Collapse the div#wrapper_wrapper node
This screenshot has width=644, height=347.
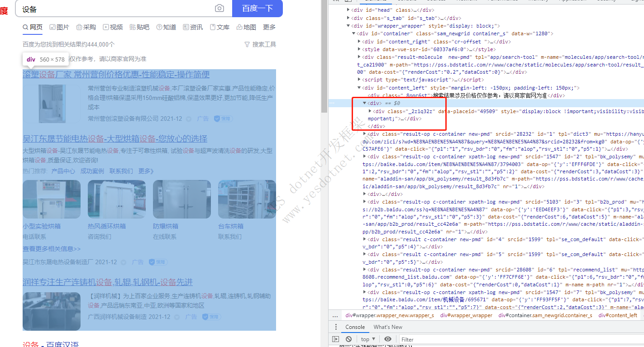tap(348, 26)
